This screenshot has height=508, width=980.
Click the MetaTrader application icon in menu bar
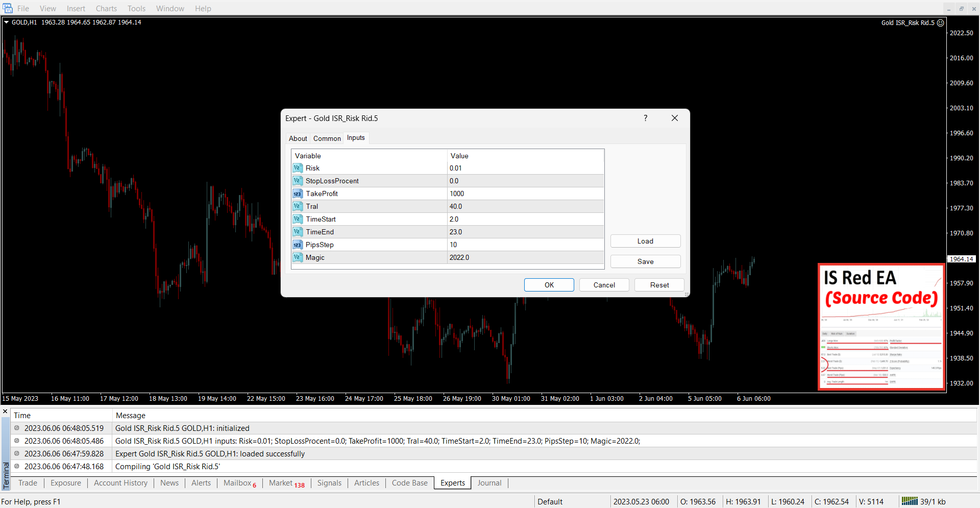coord(8,8)
